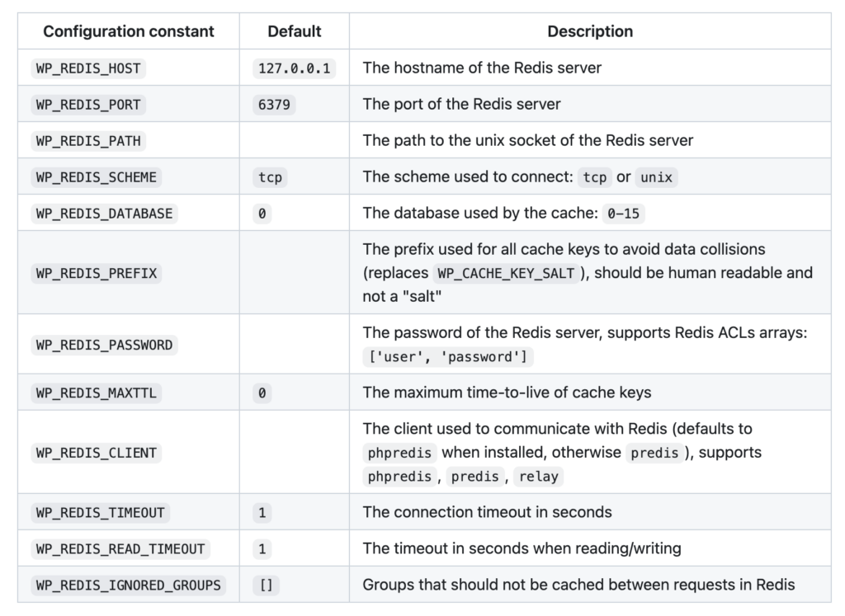Select the 6379 port default value

point(274,105)
